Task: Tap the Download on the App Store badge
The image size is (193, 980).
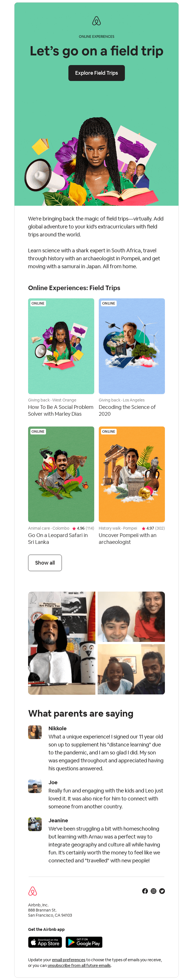Action: coord(45,942)
